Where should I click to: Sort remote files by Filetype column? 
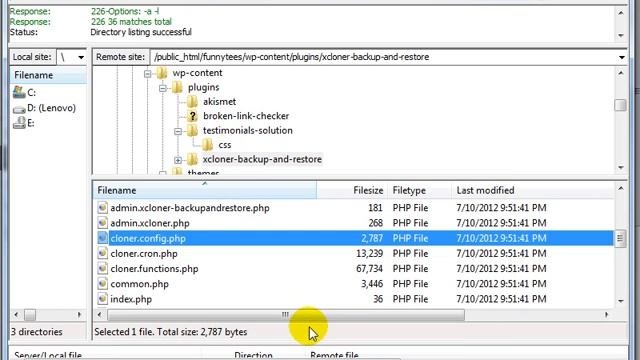tap(420, 191)
